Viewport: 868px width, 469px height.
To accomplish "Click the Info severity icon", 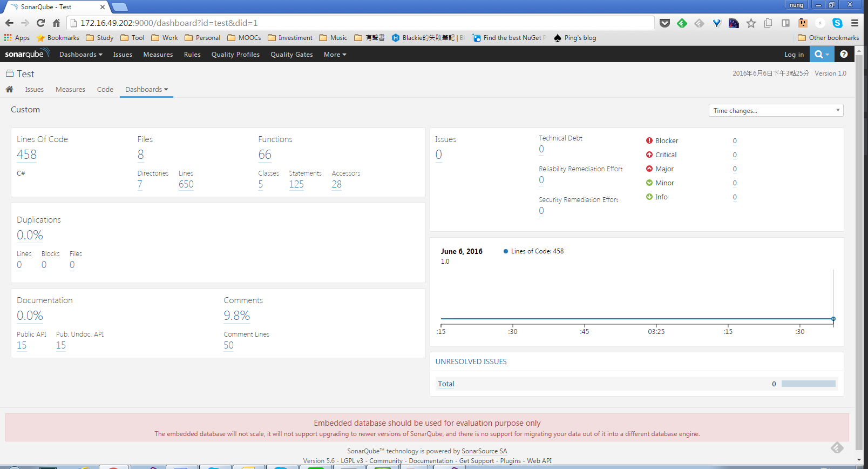I will (649, 197).
